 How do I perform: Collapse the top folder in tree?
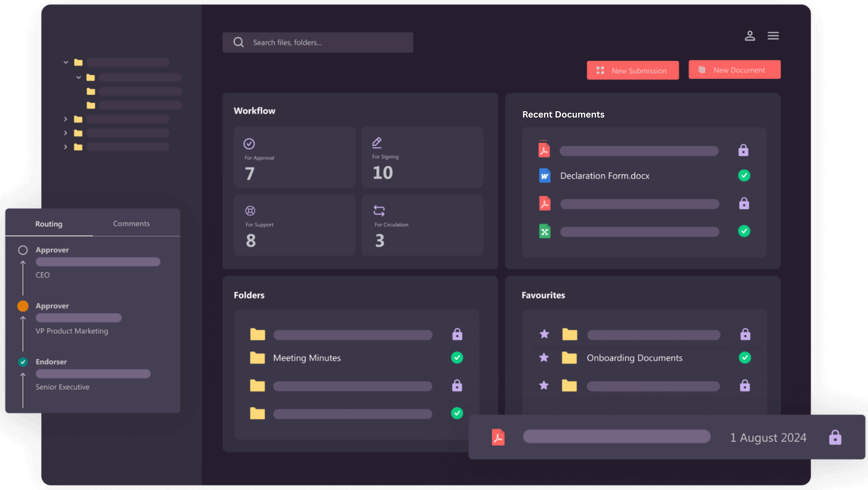click(x=66, y=62)
